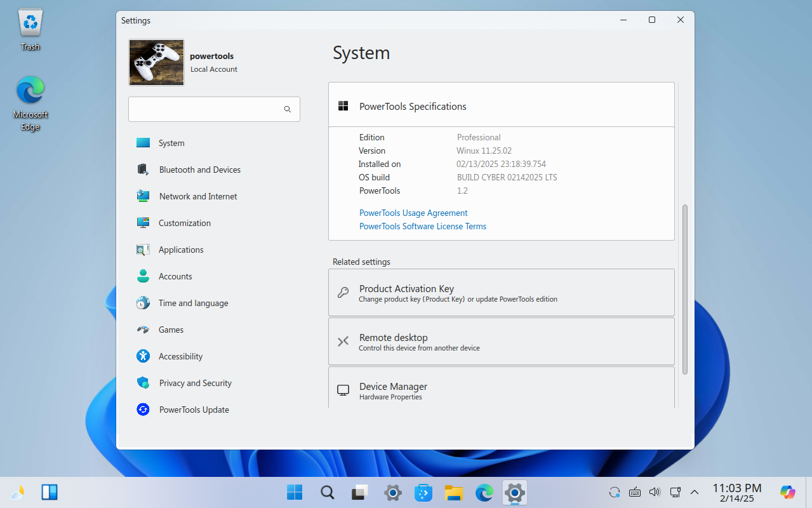Open the Edge browser on taskbar
Screen dimensions: 812x508
(484, 492)
